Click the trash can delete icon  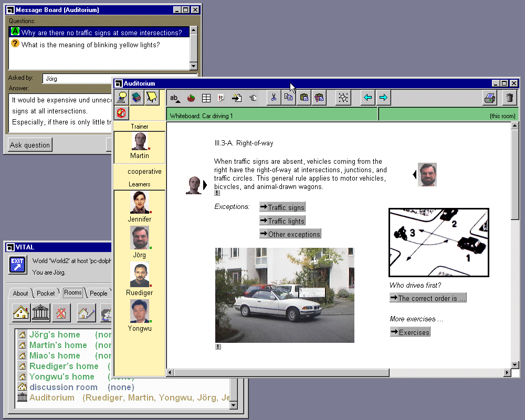point(509,98)
